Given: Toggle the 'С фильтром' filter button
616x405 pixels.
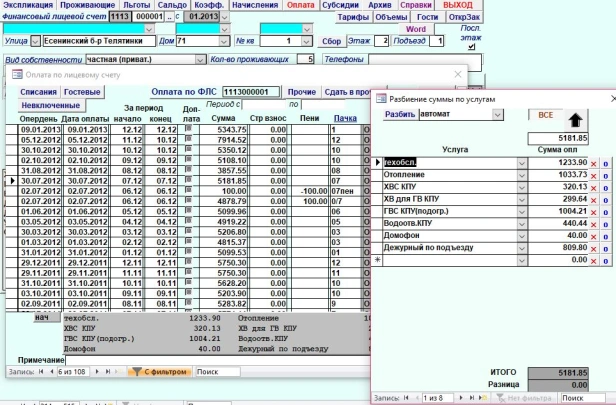Looking at the screenshot, I should point(159,371).
